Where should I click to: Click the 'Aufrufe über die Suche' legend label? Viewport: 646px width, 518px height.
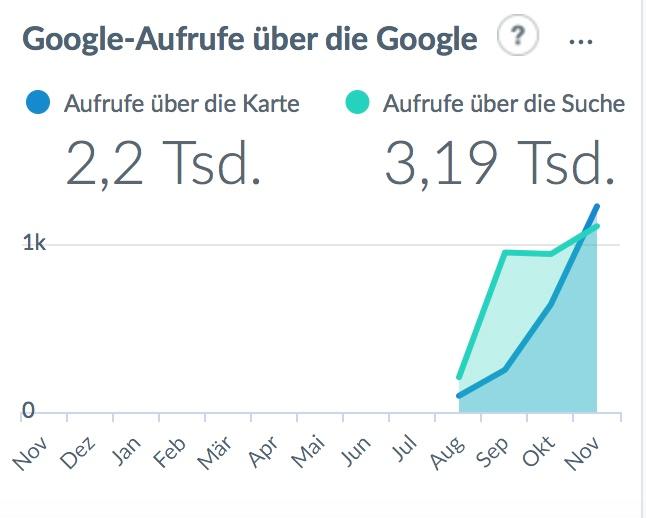tap(504, 103)
